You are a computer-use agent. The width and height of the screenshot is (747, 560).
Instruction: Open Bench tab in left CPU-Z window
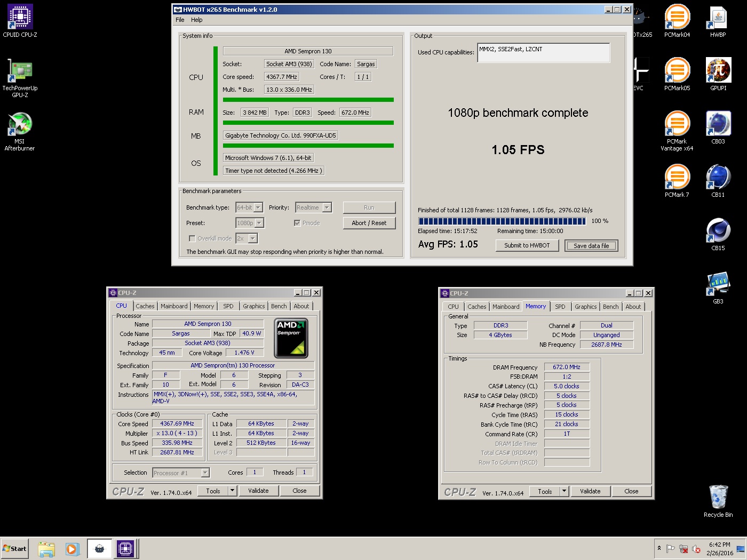[279, 306]
